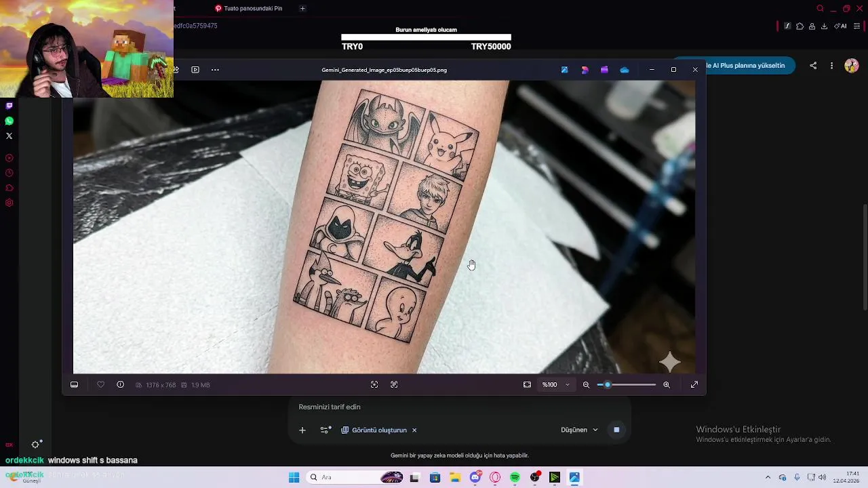868x488 pixels.
Task: Open the Gemini account avatar
Action: coord(852,66)
